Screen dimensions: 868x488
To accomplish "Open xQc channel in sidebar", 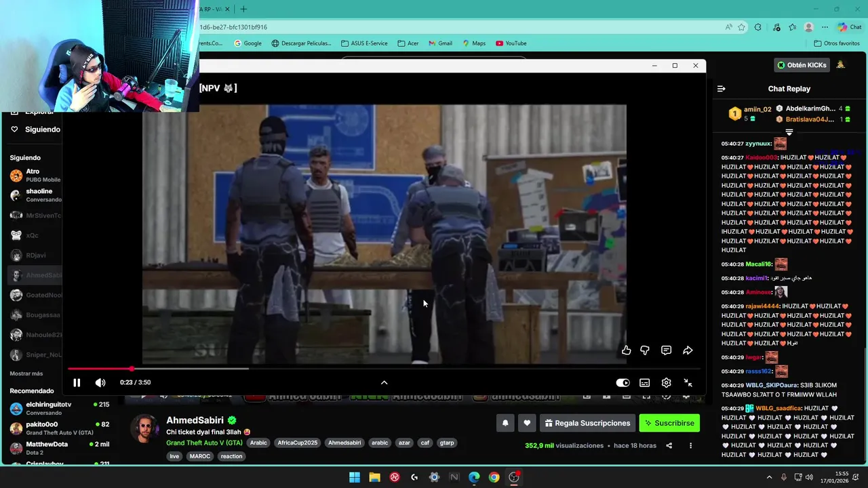I will tap(34, 235).
